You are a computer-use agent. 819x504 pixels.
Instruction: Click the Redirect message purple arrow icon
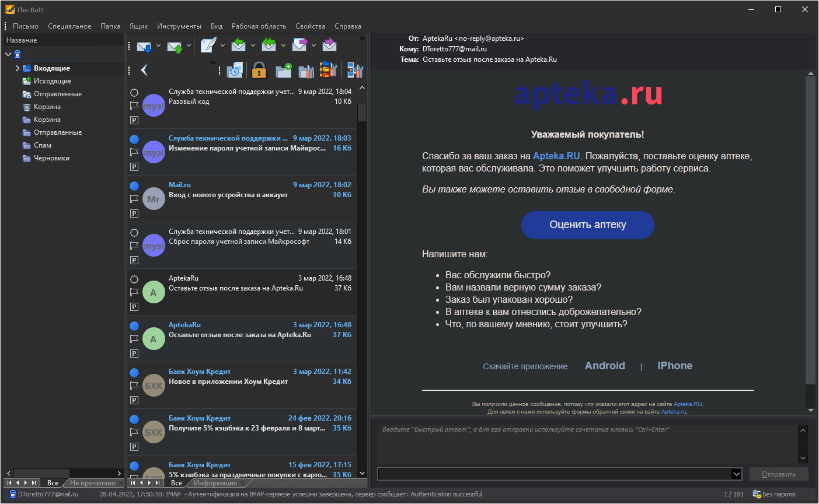[329, 45]
